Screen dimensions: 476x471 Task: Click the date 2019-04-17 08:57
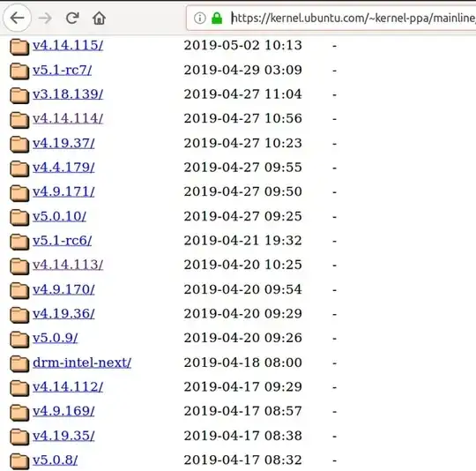coord(243,411)
